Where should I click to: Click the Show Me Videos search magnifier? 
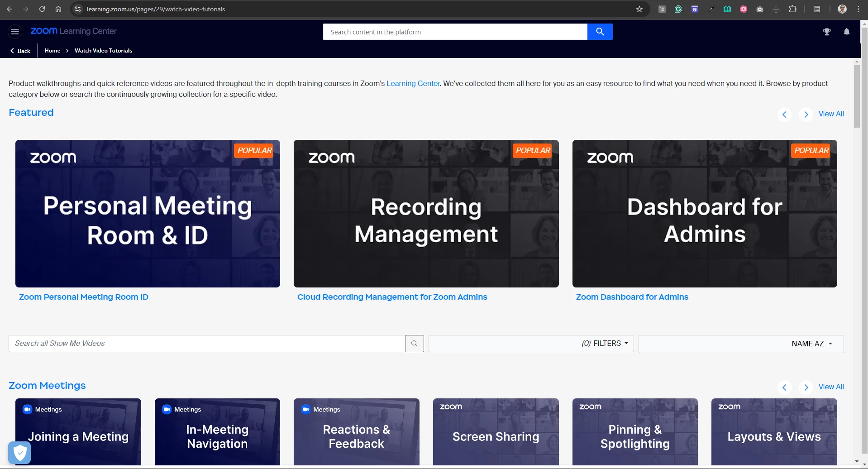tap(414, 344)
